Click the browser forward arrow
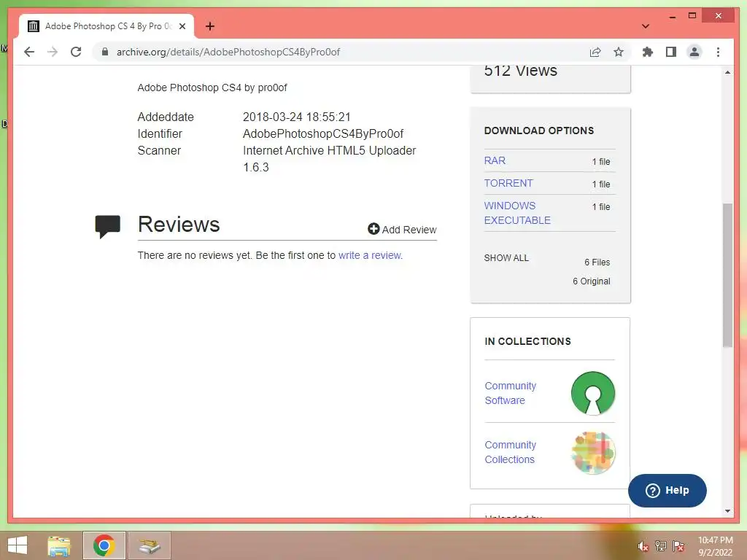The height and width of the screenshot is (560, 747). tap(53, 52)
